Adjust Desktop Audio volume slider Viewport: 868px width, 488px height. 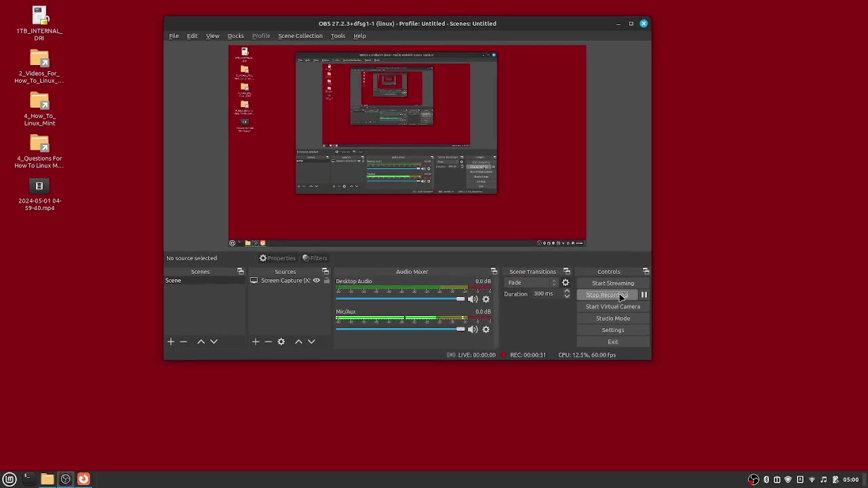click(x=400, y=299)
